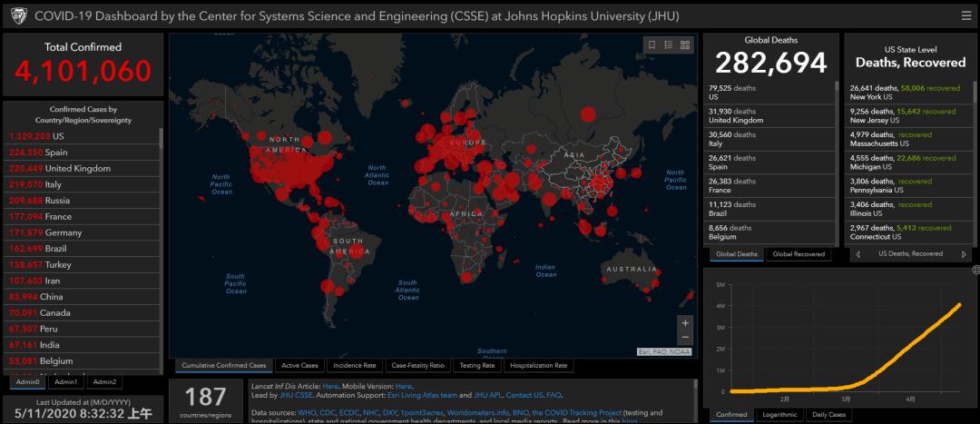
Task: Click the US State list scrollbar
Action: coord(975,92)
